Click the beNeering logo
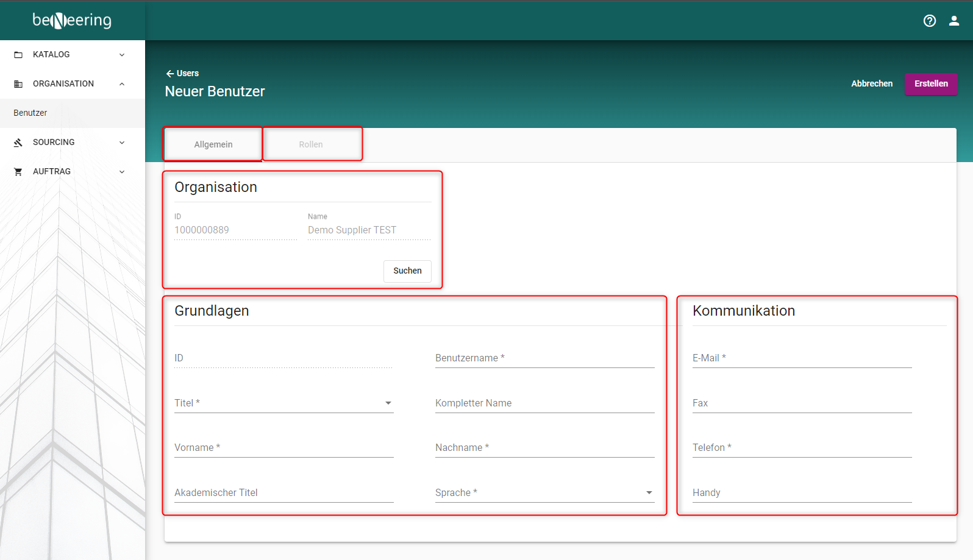 (x=72, y=21)
